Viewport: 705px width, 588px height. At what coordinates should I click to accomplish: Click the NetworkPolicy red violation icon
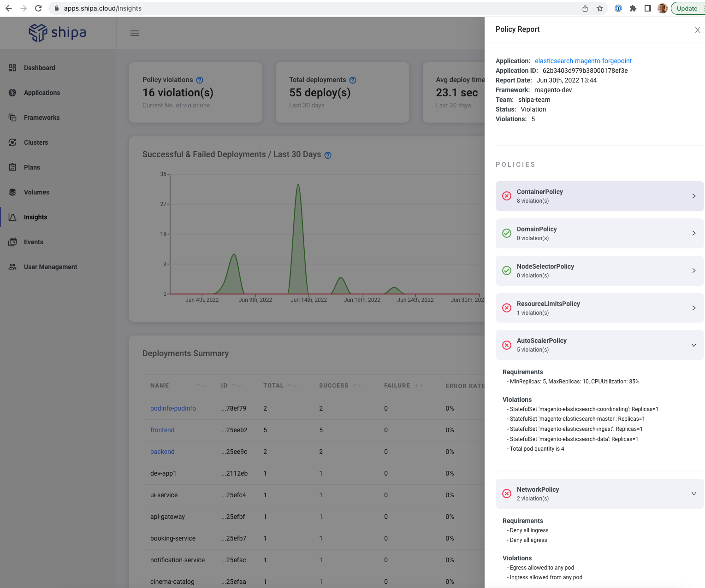507,494
